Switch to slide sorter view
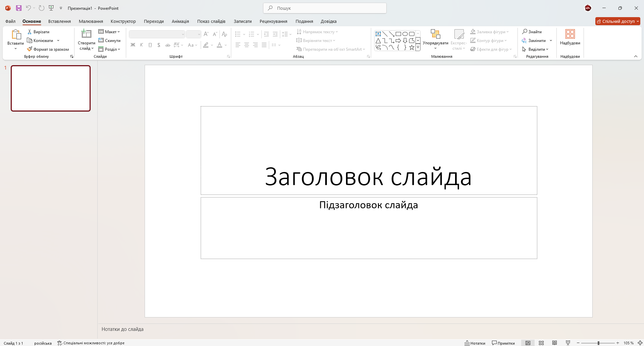This screenshot has height=346, width=644. point(541,343)
